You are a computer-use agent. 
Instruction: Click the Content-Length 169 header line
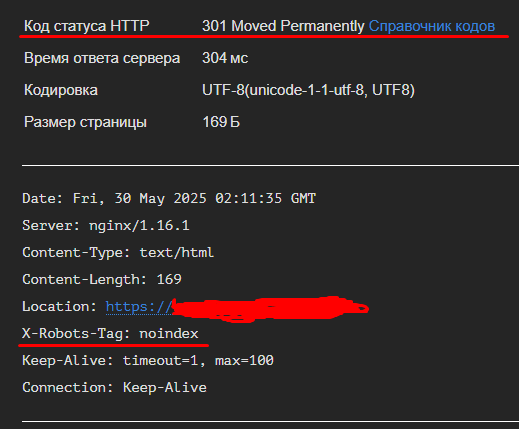click(102, 280)
